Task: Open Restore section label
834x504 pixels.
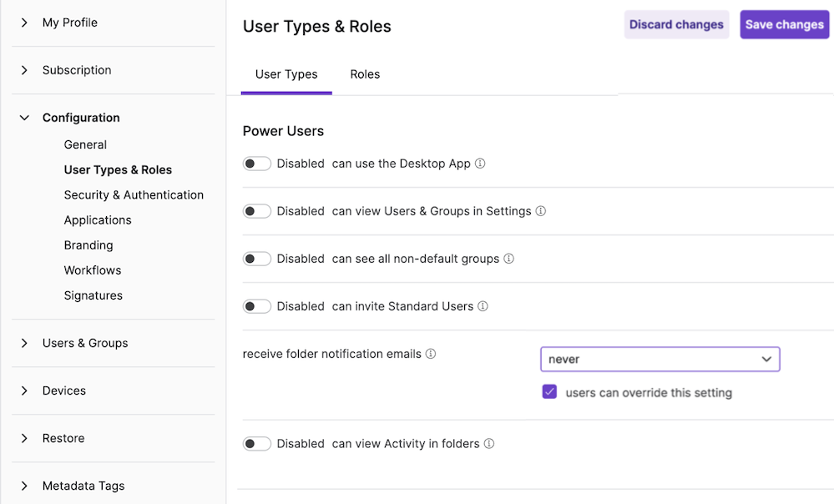Action: [63, 438]
